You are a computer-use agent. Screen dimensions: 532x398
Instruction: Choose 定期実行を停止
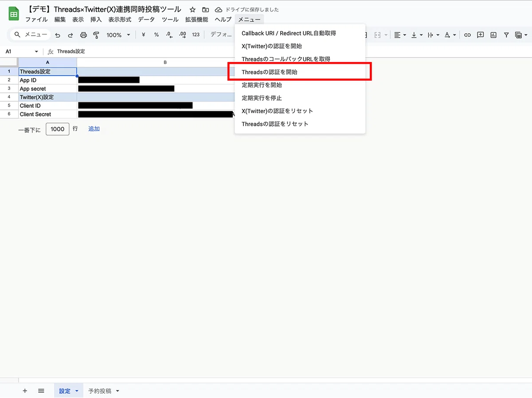click(x=300, y=98)
